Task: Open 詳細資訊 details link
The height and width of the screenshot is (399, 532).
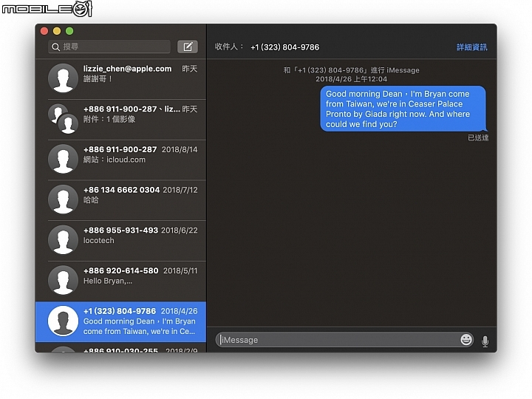Action: tap(472, 47)
